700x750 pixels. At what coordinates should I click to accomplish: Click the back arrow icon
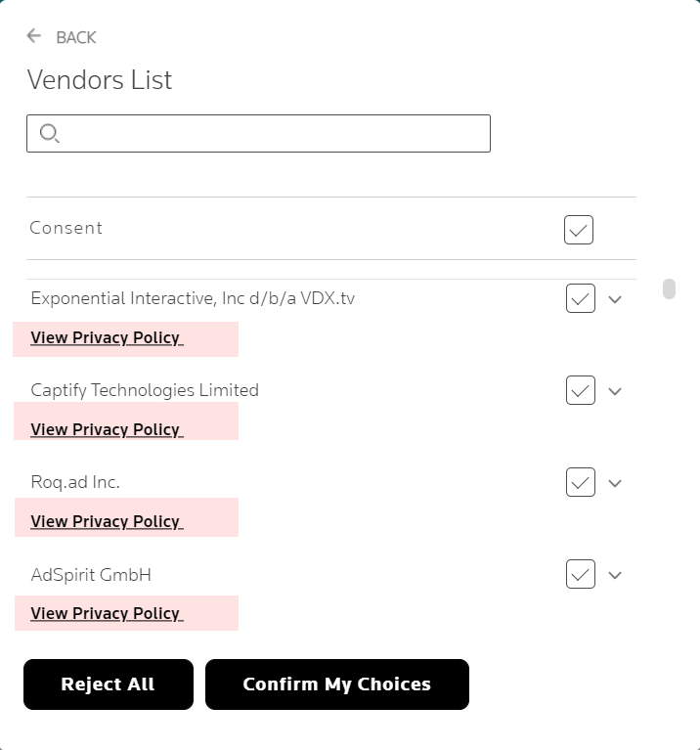click(34, 36)
